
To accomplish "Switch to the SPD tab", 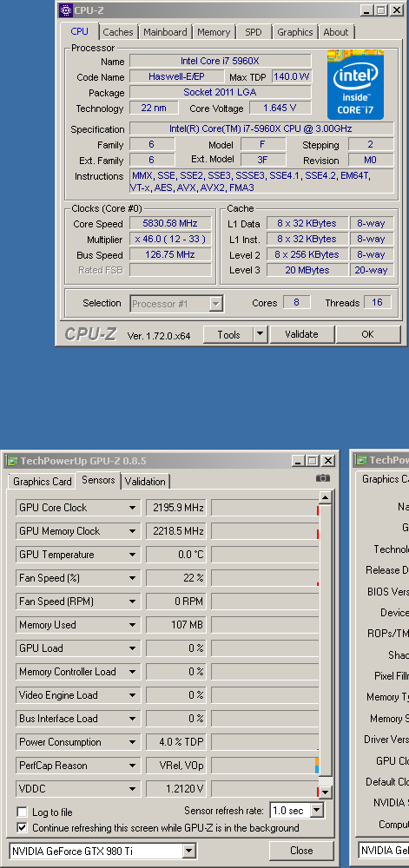I will click(254, 32).
